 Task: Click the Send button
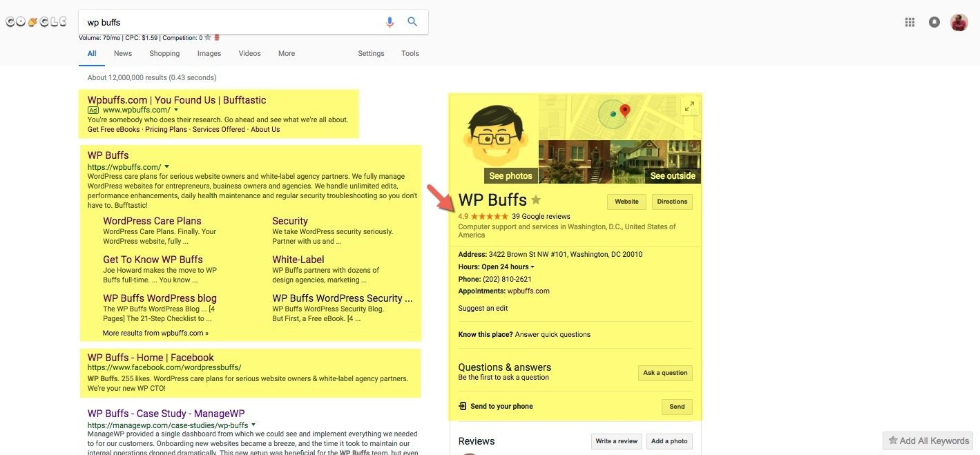coord(677,407)
